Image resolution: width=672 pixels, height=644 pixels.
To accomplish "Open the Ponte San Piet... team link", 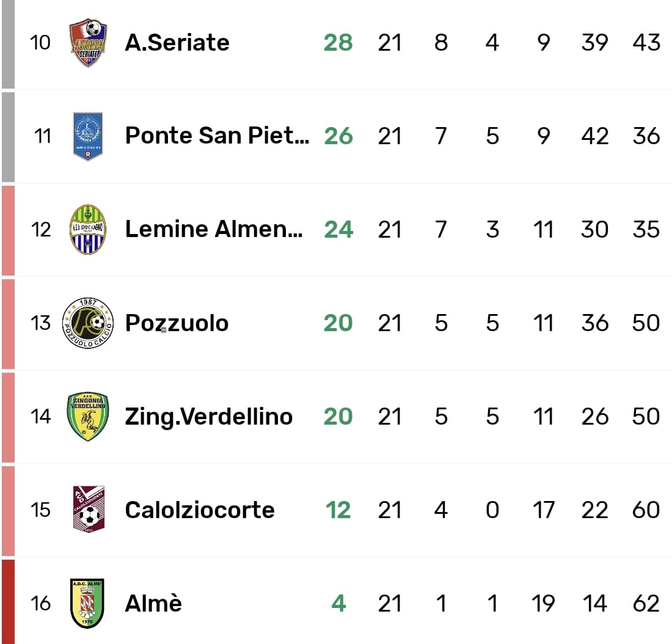I will coord(217,136).
